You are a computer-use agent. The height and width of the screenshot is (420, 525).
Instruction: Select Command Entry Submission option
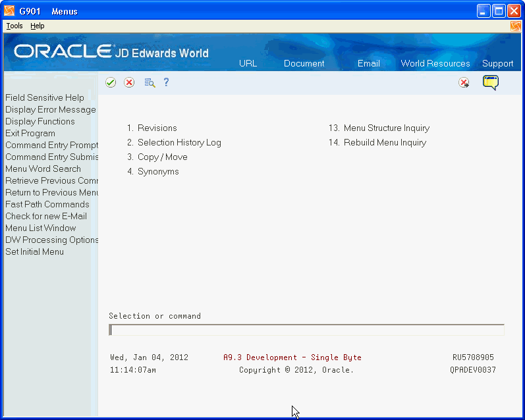pyautogui.click(x=51, y=157)
